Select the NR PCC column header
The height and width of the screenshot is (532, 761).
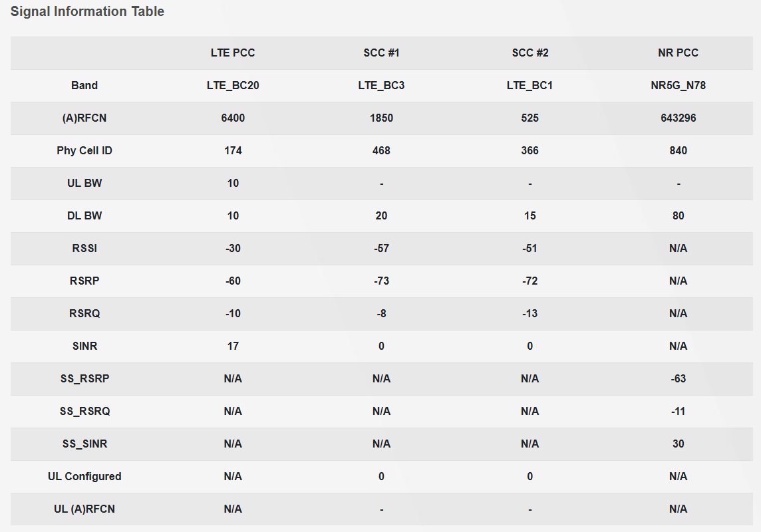coord(678,53)
